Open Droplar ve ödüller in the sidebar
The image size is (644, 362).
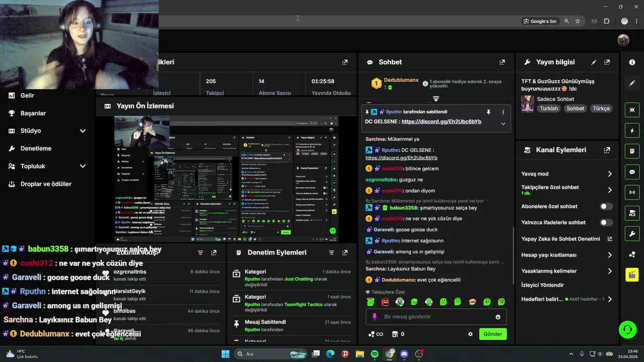pyautogui.click(x=46, y=184)
